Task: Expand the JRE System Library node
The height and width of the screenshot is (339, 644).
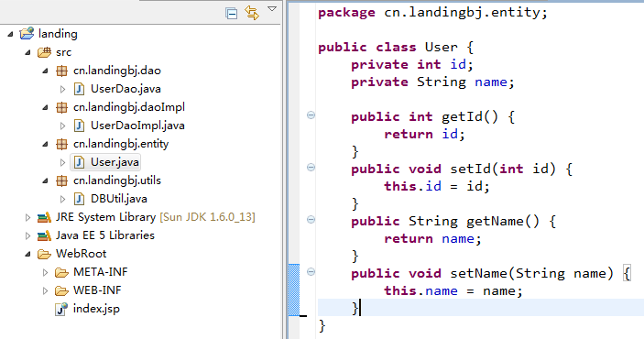Action: point(27,217)
